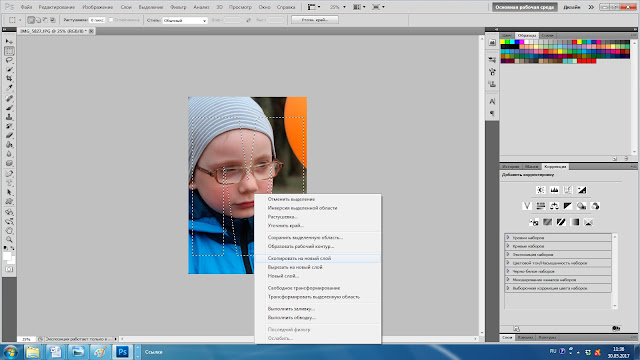Screen dimensions: 640x360
Task: Add a Hue/Saturation adjustment from icons
Action: coord(540,206)
